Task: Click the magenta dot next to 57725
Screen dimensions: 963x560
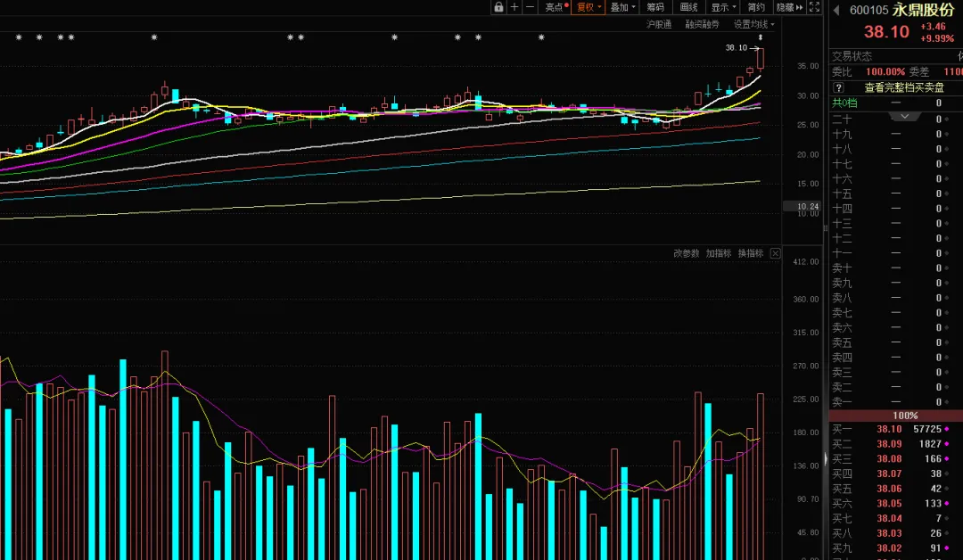Action: coord(947,429)
